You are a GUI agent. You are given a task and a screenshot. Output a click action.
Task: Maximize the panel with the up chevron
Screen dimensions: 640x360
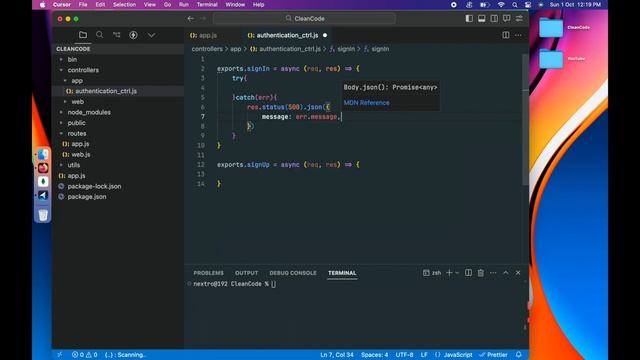tap(506, 273)
